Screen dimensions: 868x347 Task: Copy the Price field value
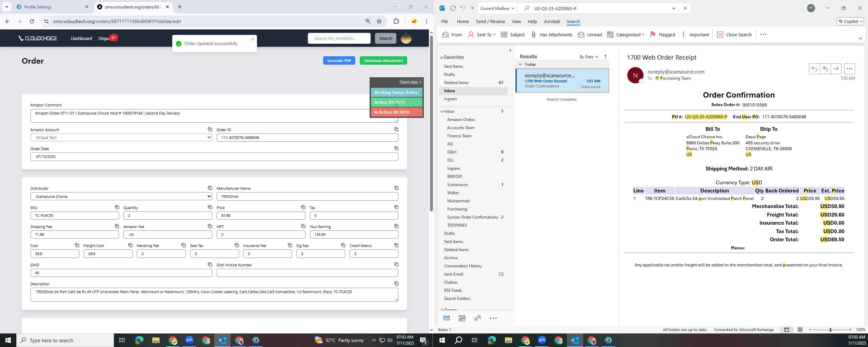click(303, 207)
